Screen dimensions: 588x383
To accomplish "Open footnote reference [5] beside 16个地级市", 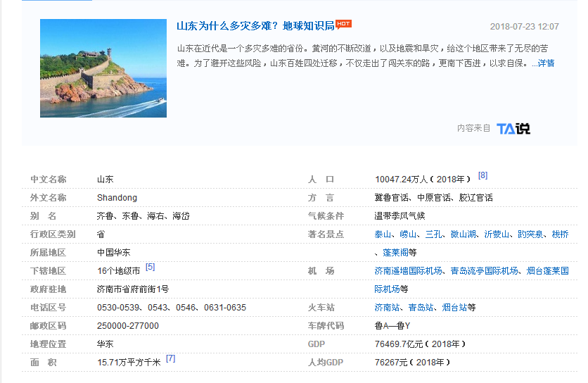I will 150,267.
